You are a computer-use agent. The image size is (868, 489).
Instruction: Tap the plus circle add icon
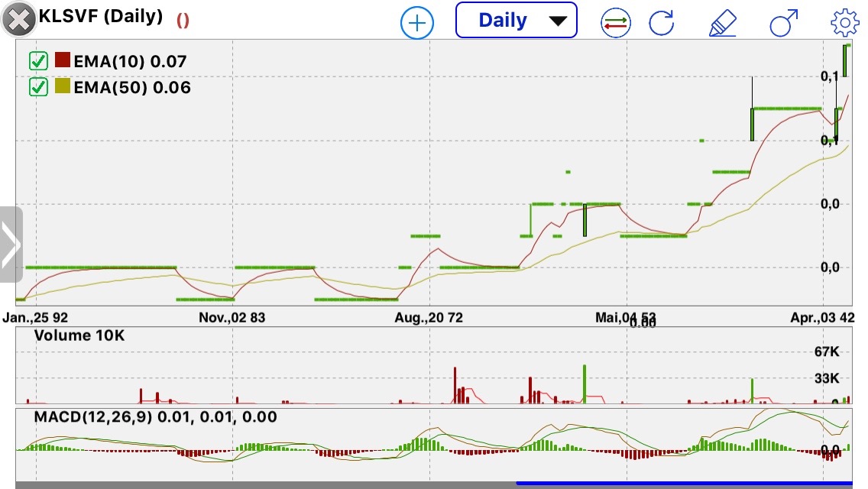tap(417, 22)
